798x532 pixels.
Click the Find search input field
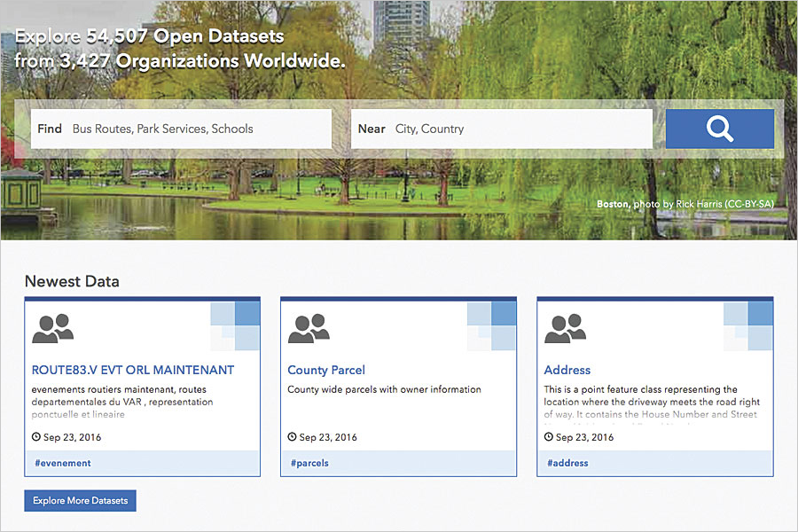click(x=177, y=129)
